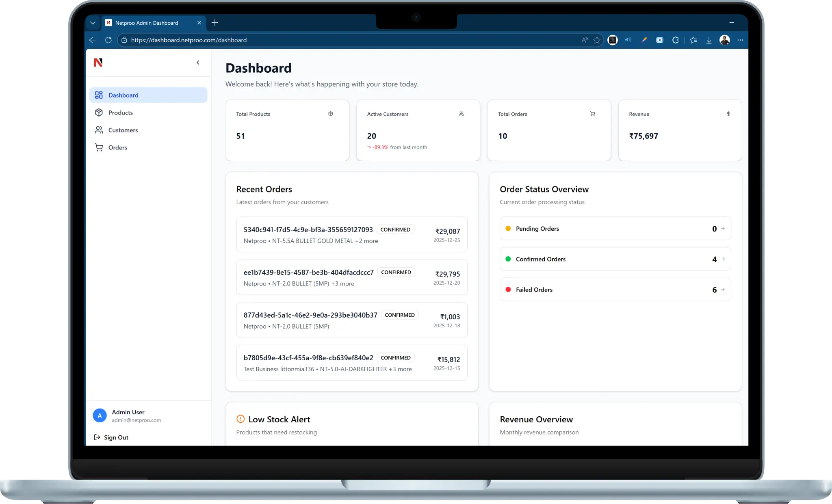This screenshot has height=504, width=832.
Task: Open the browser Downloads icon
Action: pyautogui.click(x=709, y=40)
